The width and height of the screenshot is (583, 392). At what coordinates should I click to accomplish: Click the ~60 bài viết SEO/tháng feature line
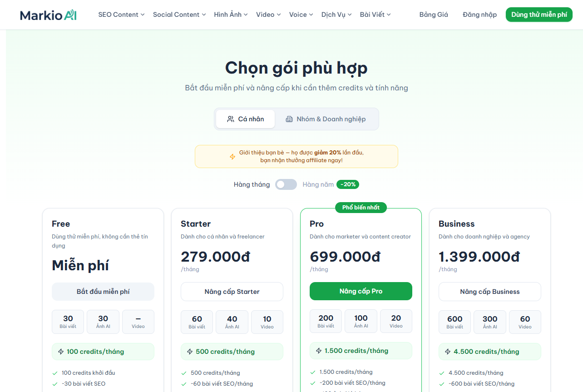click(x=222, y=384)
